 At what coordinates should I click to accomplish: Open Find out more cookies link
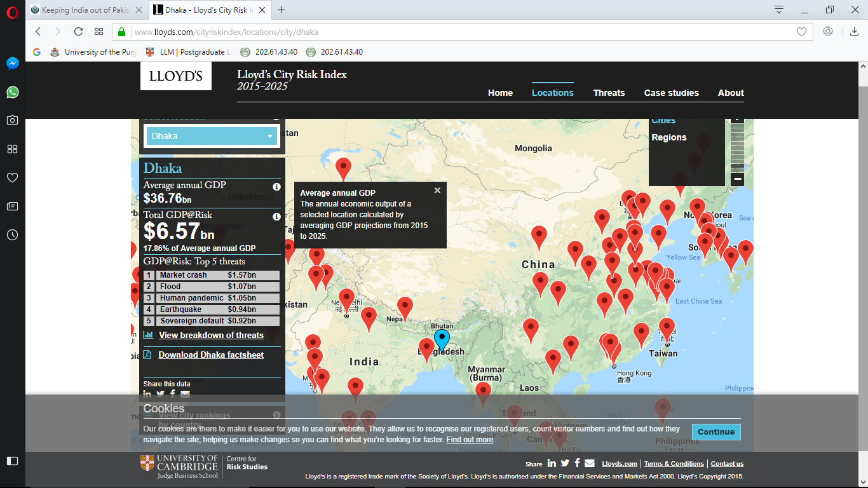pyautogui.click(x=470, y=440)
